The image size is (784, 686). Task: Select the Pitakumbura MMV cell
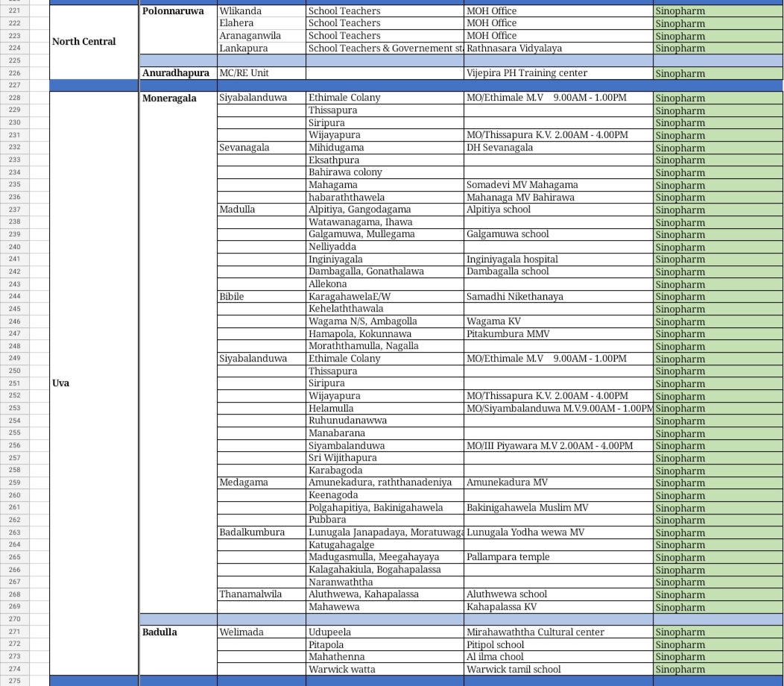pyautogui.click(x=558, y=334)
